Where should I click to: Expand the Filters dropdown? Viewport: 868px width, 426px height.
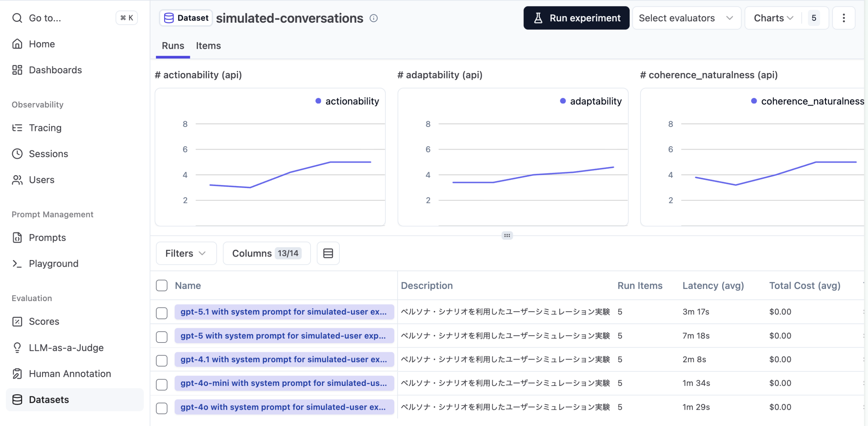(186, 253)
